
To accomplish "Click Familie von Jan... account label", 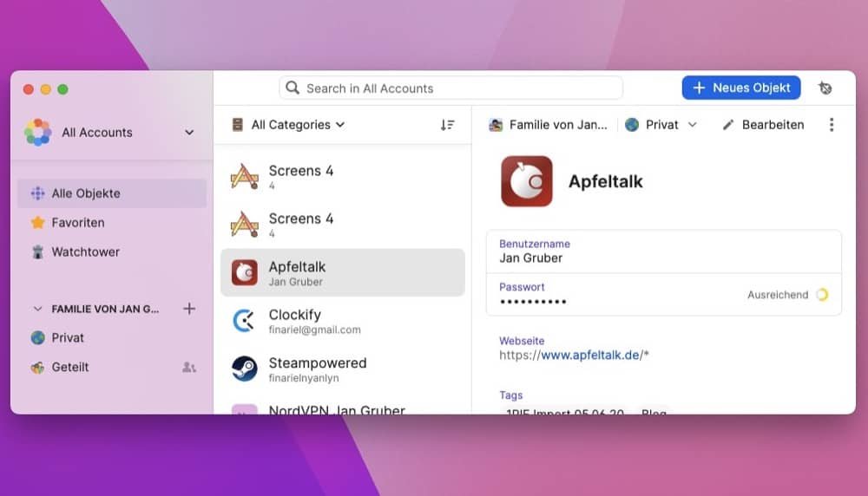I will tap(548, 125).
